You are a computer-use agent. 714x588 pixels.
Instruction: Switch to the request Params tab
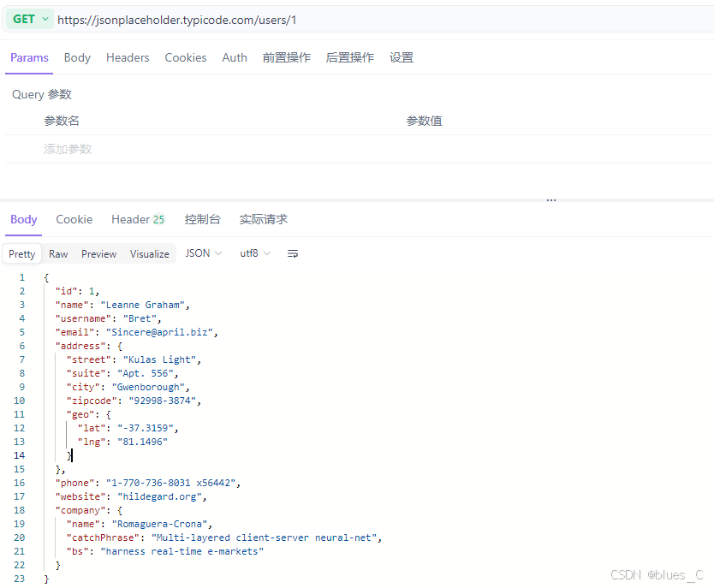tap(29, 58)
